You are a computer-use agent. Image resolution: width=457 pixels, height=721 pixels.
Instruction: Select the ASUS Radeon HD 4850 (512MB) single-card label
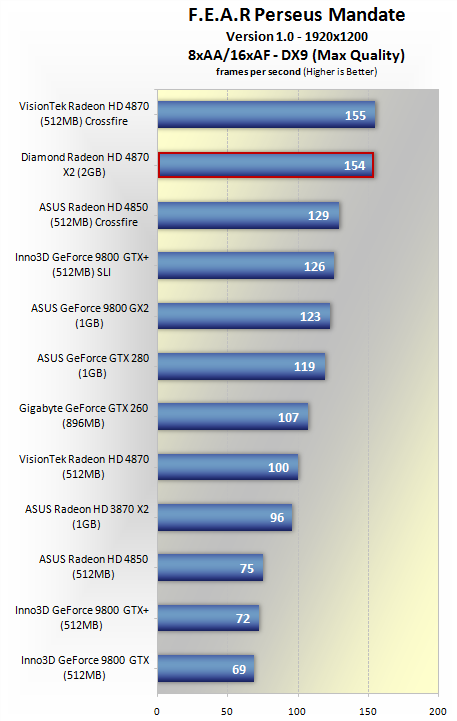[93, 566]
